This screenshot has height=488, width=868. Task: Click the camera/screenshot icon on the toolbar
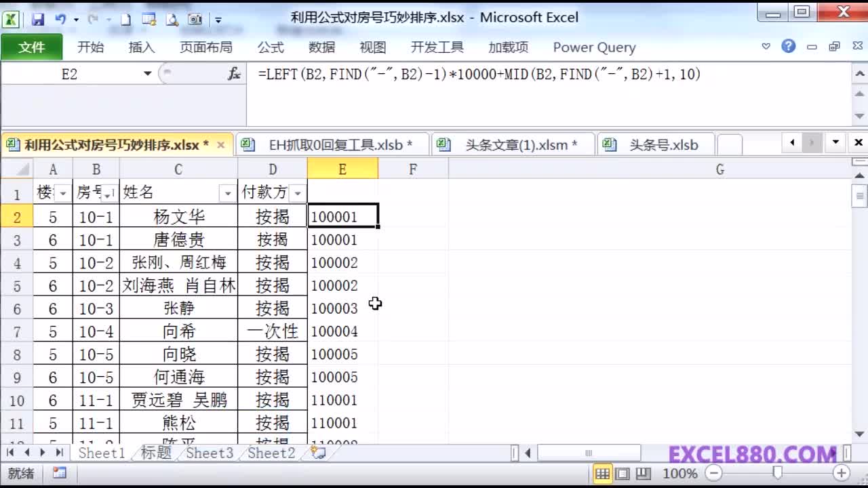point(195,19)
